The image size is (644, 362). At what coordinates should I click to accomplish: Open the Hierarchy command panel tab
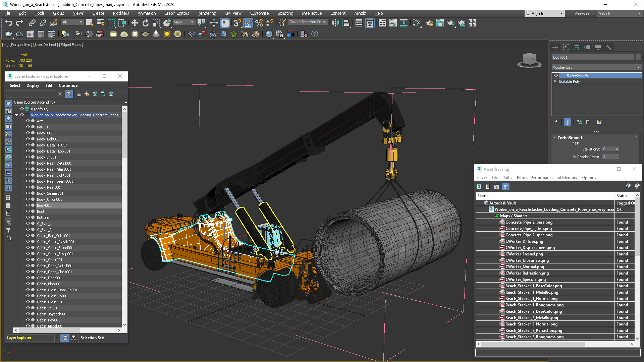pyautogui.click(x=577, y=47)
